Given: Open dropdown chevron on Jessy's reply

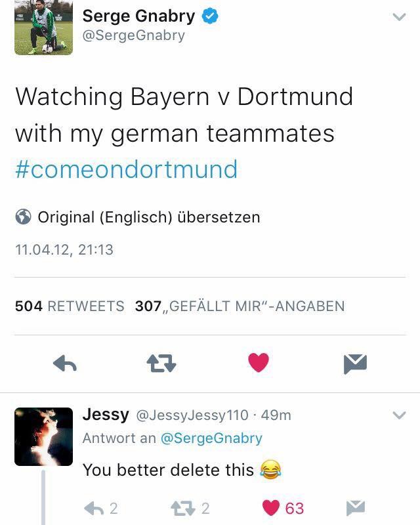Looking at the screenshot, I should click(399, 415).
